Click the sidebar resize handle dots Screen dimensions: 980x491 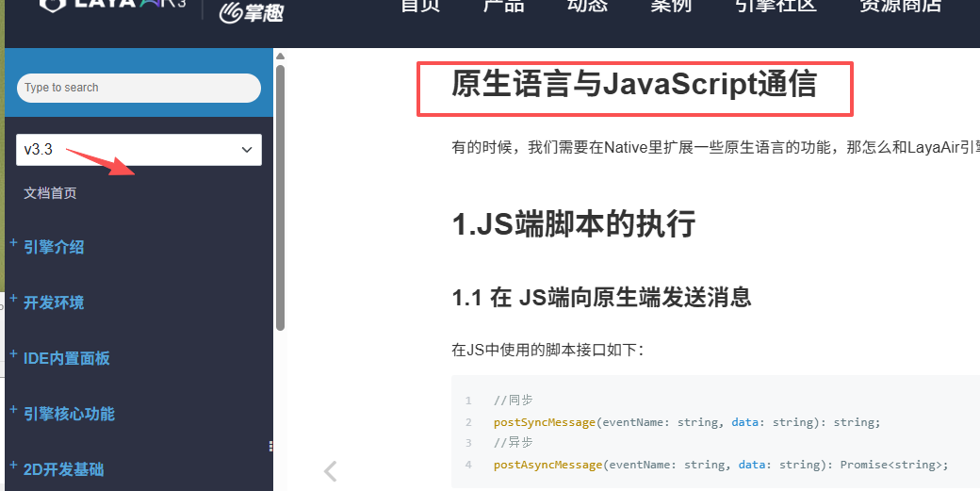point(271,446)
